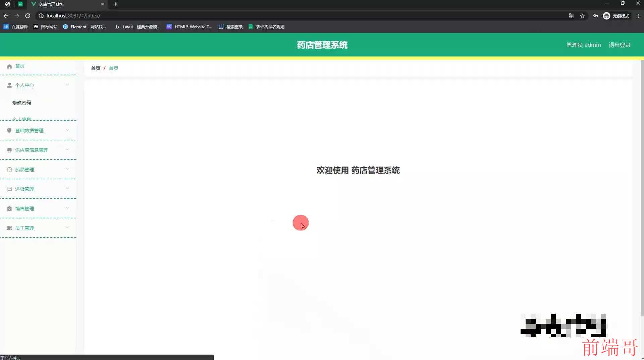Click the 进货管理 chat icon
The width and height of the screenshot is (644, 360).
[9, 189]
